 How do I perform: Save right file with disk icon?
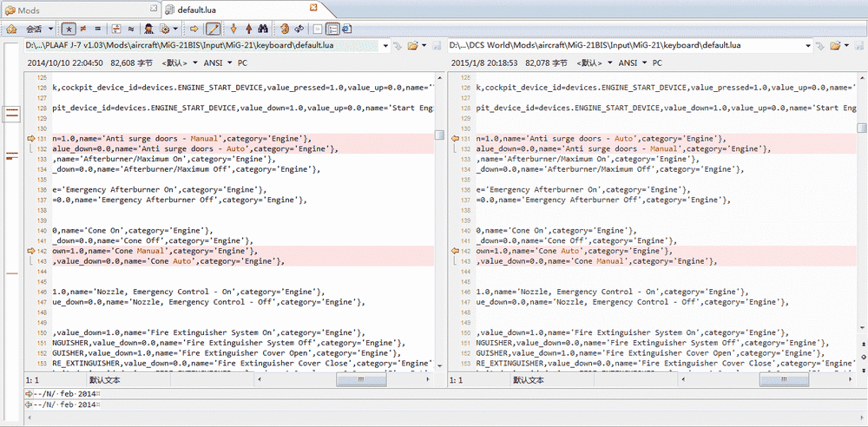pyautogui.click(x=859, y=45)
